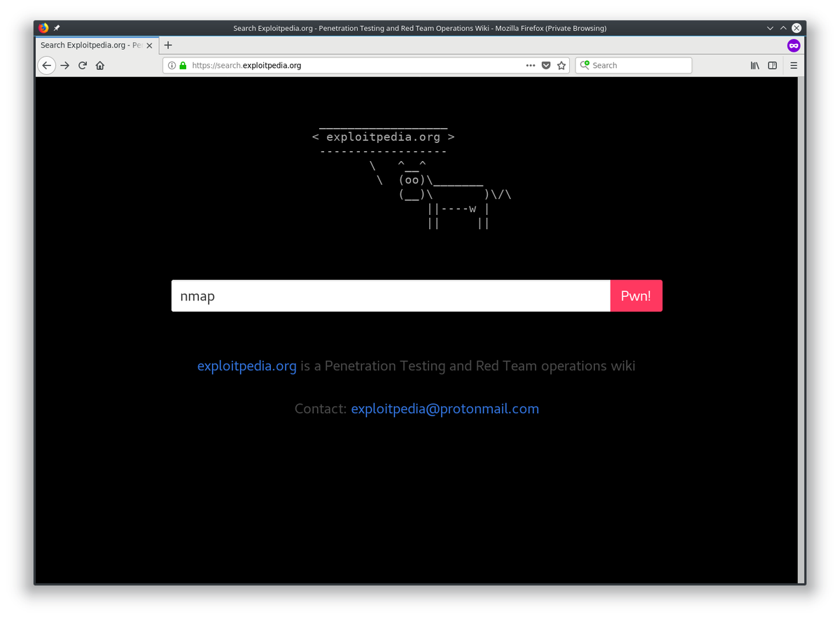Open the Library icon in toolbar

tap(755, 65)
